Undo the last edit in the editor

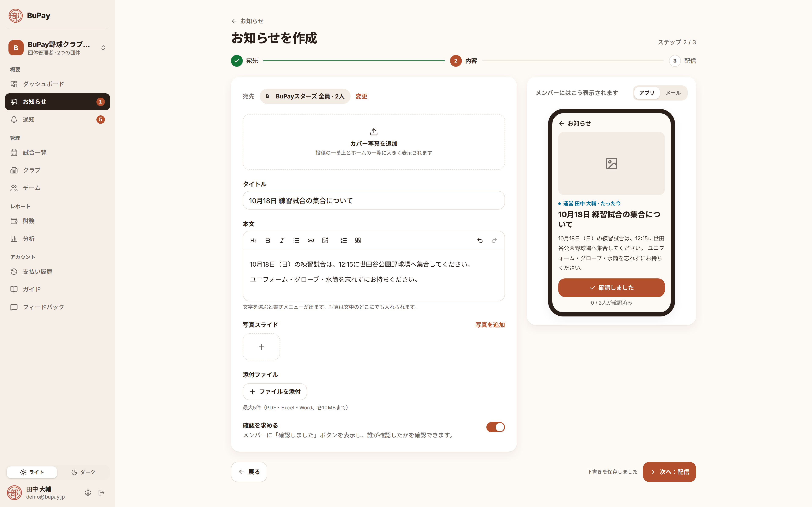[x=480, y=240]
